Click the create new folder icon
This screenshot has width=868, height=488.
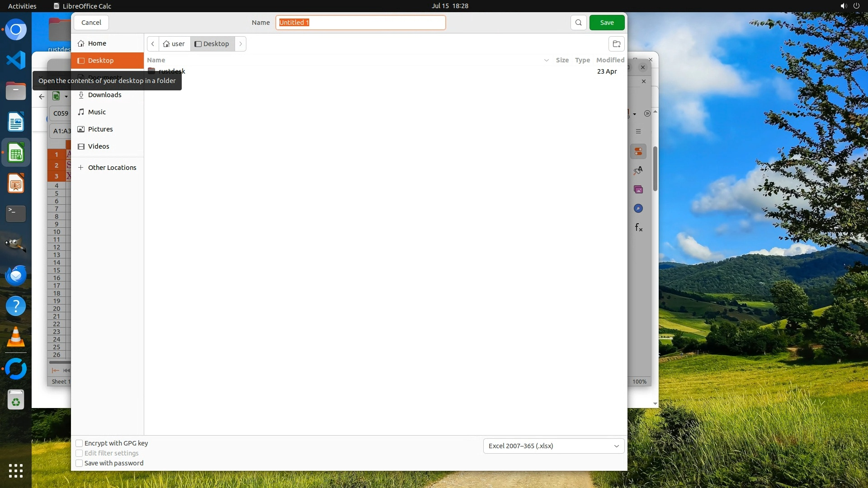click(x=616, y=44)
